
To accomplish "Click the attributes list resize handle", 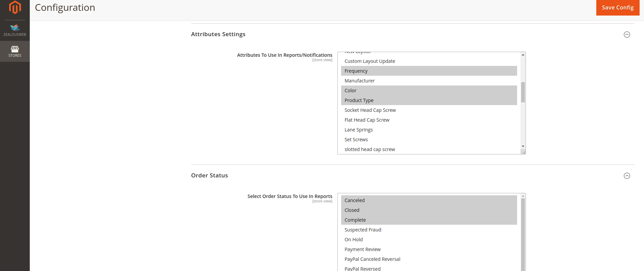I will coord(524,152).
